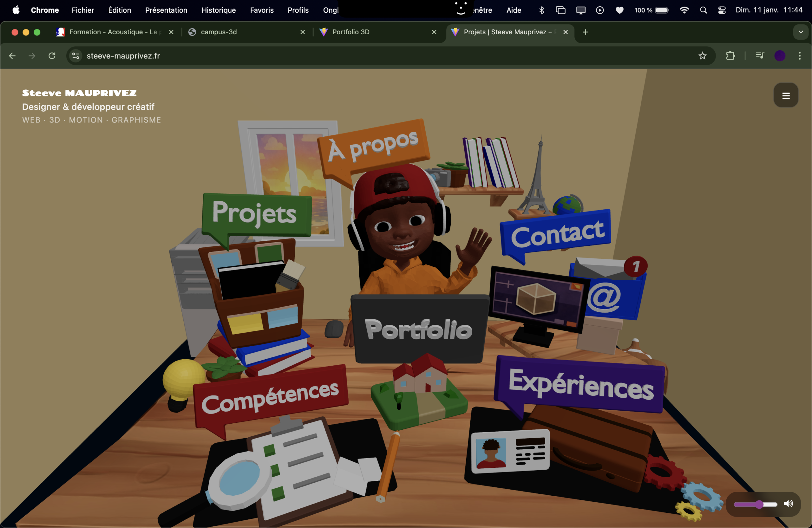Open a new Chrome tab

[x=586, y=32]
